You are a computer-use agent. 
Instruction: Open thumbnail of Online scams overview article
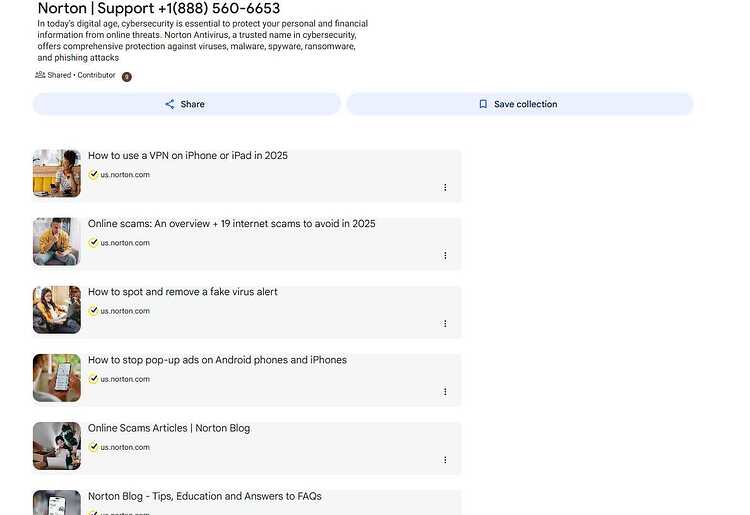57,241
